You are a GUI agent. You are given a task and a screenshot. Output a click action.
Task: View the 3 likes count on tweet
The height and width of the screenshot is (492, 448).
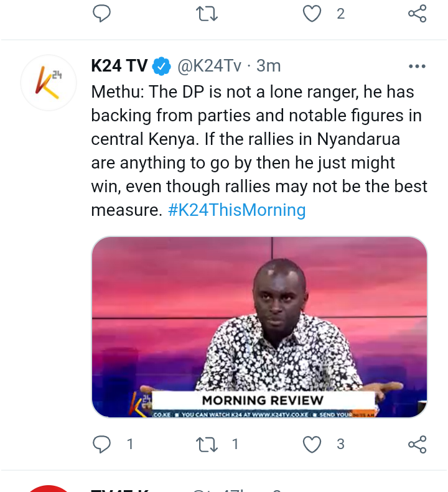tap(340, 444)
